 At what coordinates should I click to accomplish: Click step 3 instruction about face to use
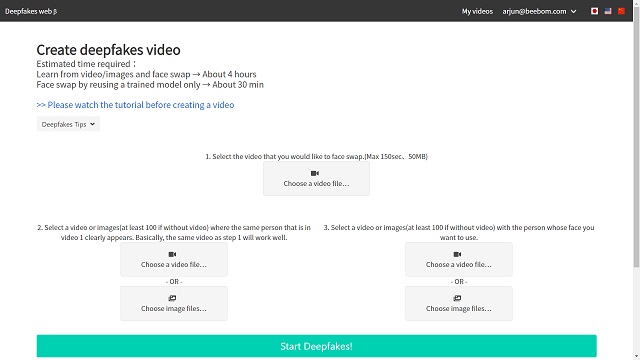pyautogui.click(x=459, y=232)
